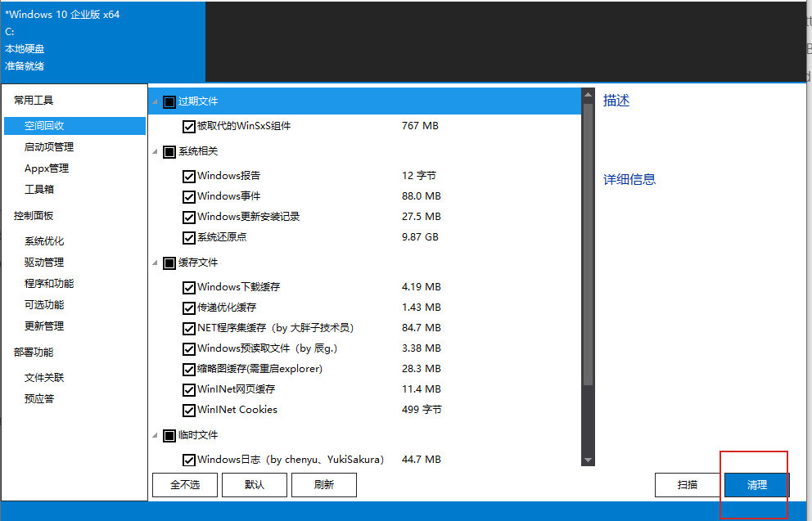The width and height of the screenshot is (812, 521).
Task: Uncheck 缩略图缓存(需重启explorer)
Action: click(189, 369)
